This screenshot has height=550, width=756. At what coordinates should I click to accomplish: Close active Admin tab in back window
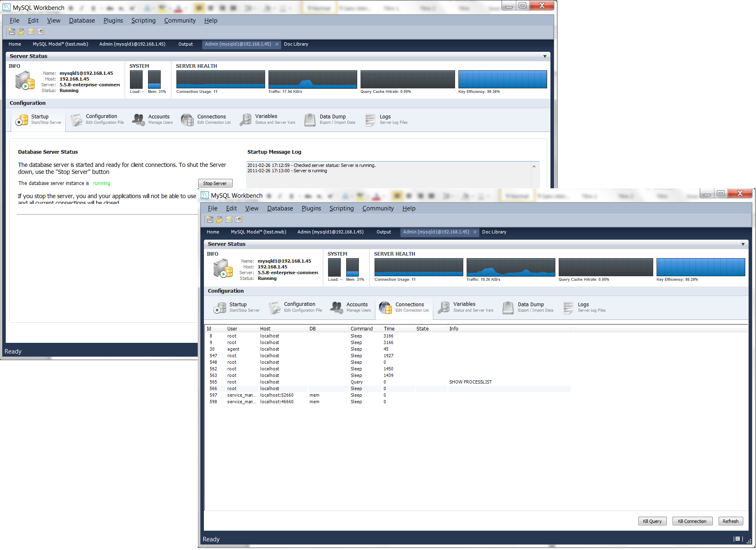277,44
